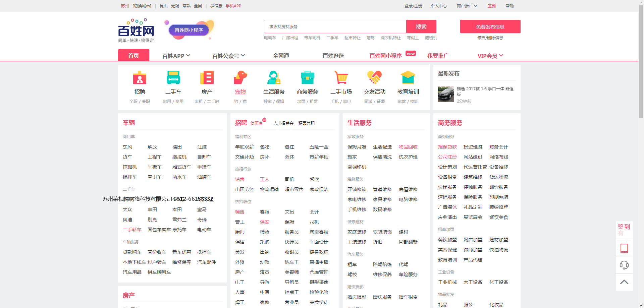Open the 全网通 nav item
The image size is (644, 308).
pyautogui.click(x=281, y=56)
